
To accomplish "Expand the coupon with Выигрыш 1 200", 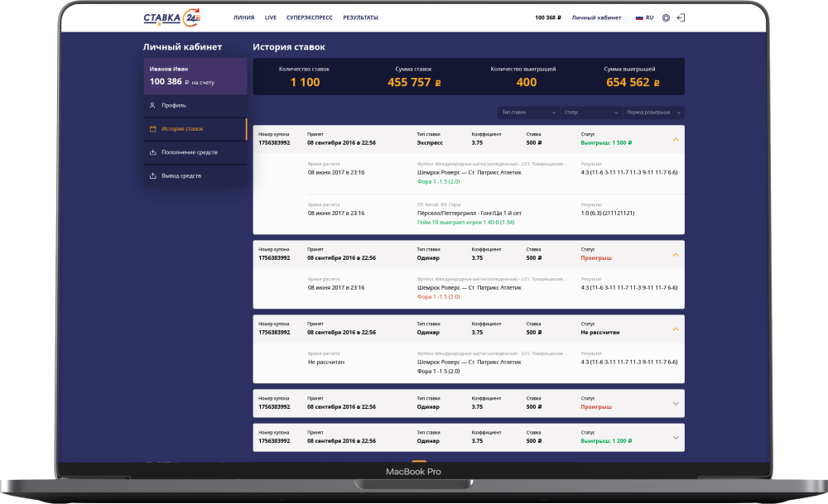I will [676, 438].
